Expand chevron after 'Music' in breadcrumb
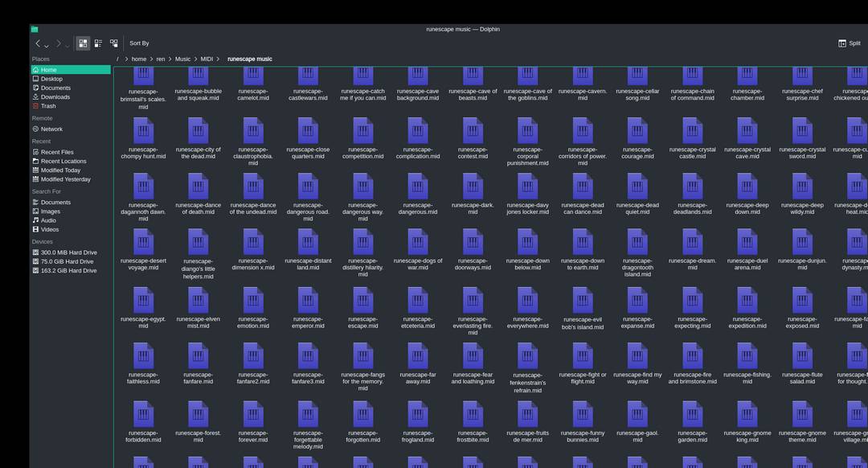Viewport: 868px width, 468px height. click(194, 59)
